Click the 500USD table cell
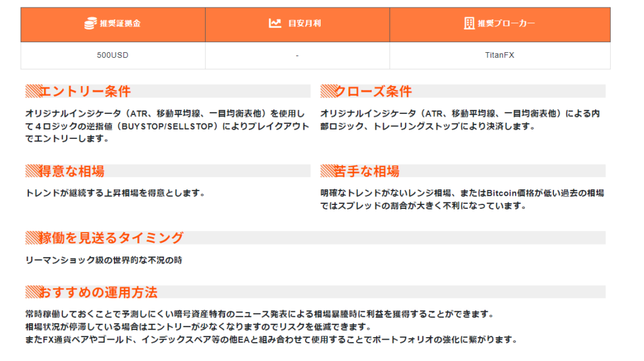Image resolution: width=644 pixels, height=361 pixels. (113, 55)
